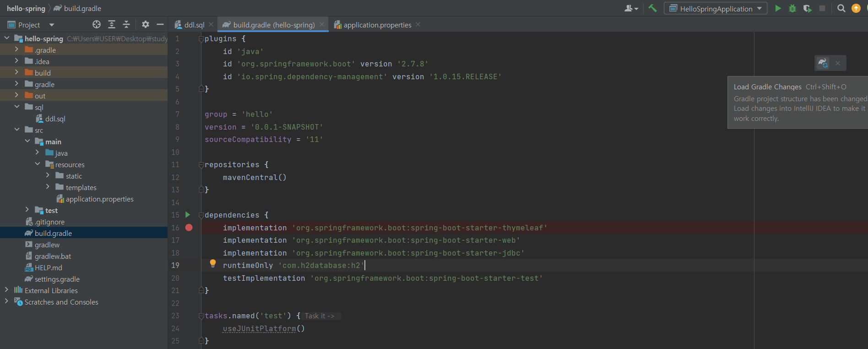This screenshot has width=868, height=349.
Task: Collapse the plugins block fold marker
Action: pos(201,39)
